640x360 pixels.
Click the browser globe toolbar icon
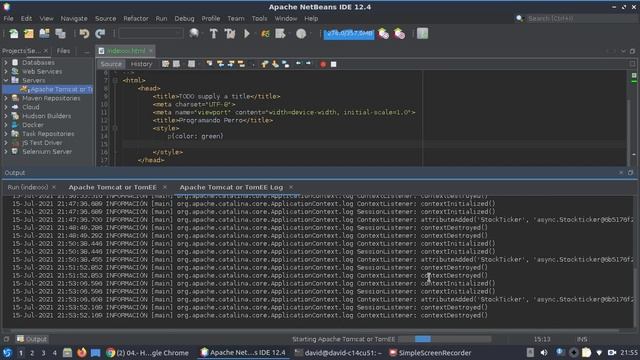pos(194,34)
